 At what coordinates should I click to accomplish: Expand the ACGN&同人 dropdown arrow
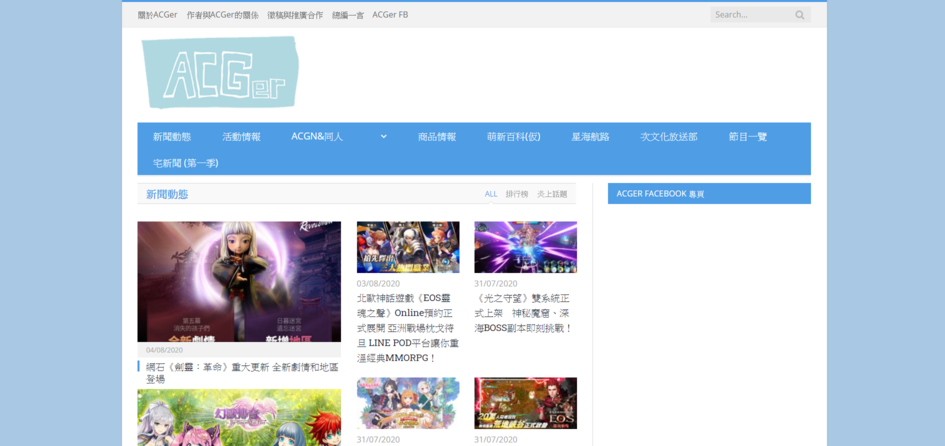tap(383, 137)
